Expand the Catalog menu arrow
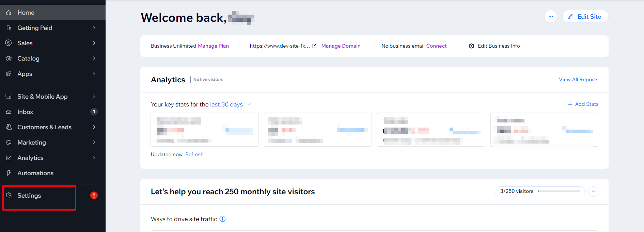Image resolution: width=644 pixels, height=232 pixels. point(94,59)
